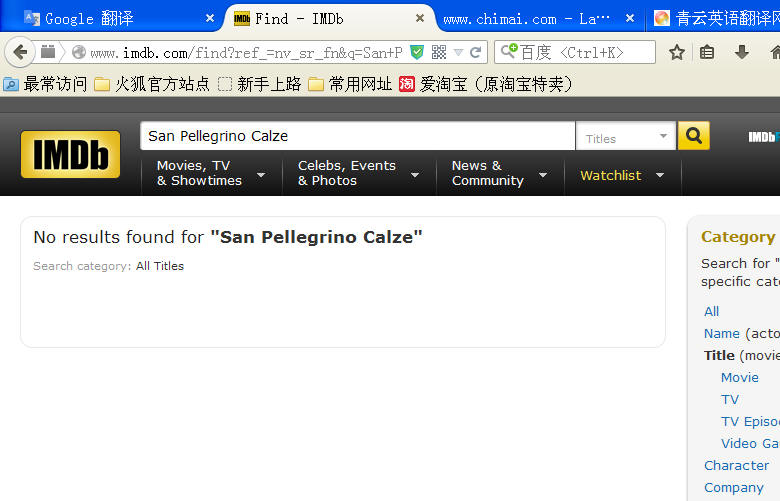Viewport: 780px width, 501px height.
Task: Open the 常用网址 bookmark folder
Action: click(x=350, y=84)
